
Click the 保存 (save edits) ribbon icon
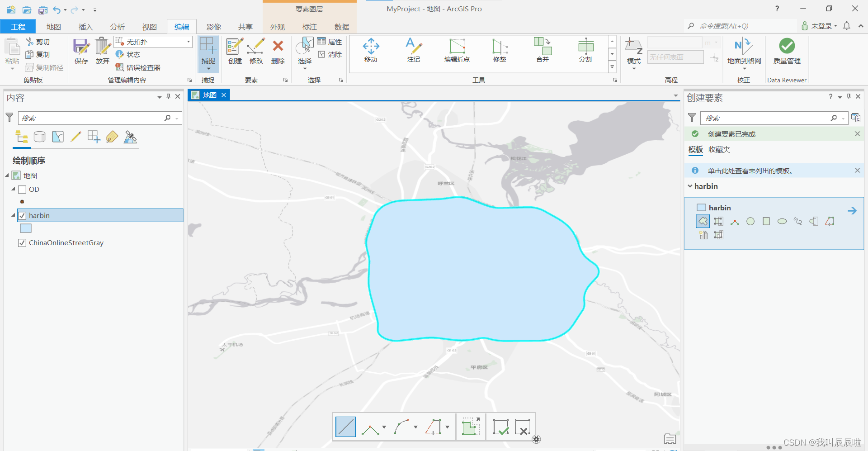click(81, 51)
